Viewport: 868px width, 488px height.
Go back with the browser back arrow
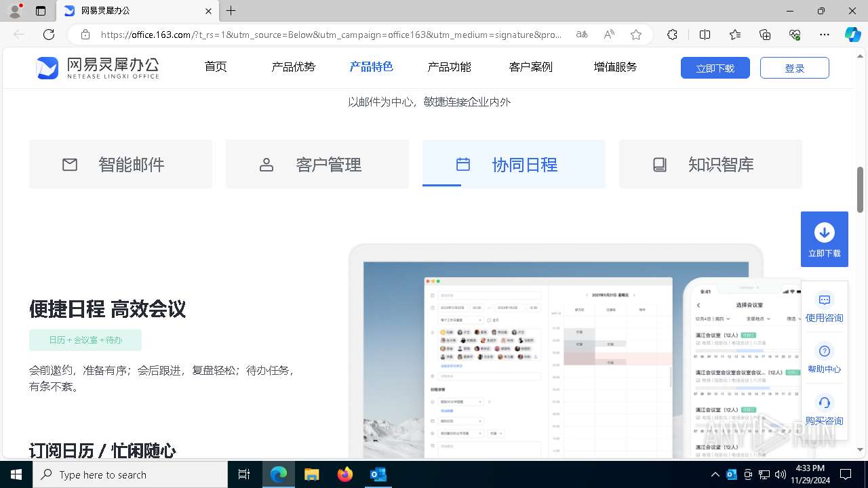19,35
